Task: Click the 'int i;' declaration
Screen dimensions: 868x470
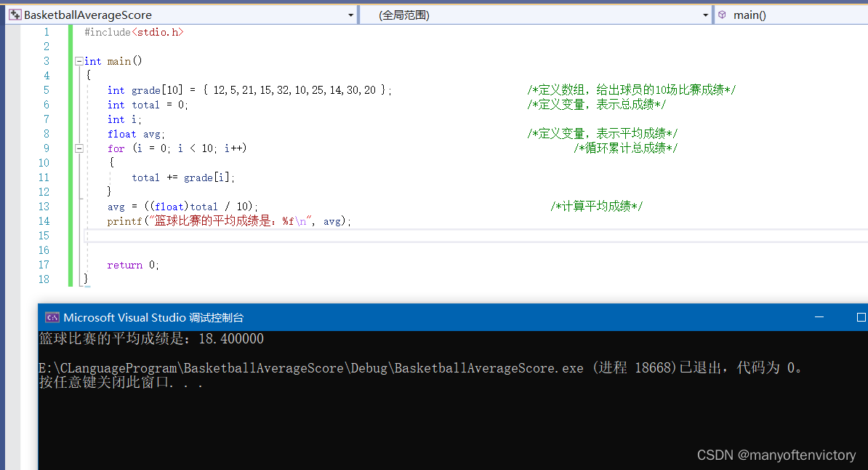Action: 124,119
